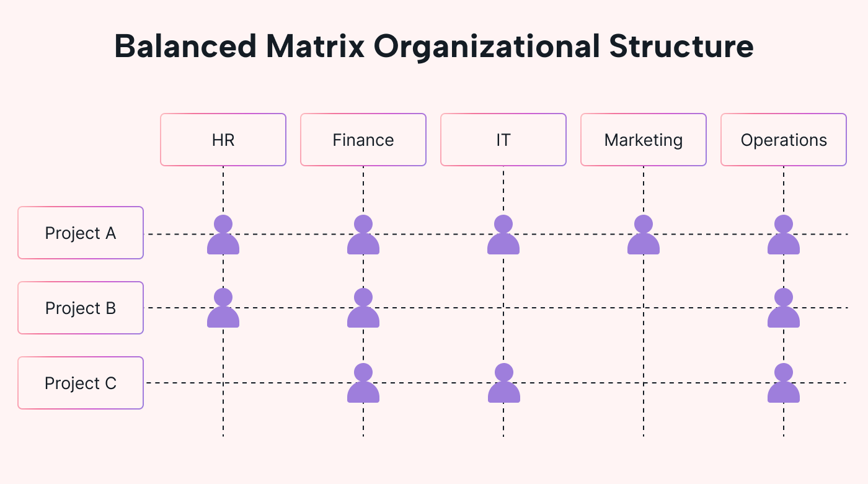Screen dimensions: 868x484
Task: Select the Project B Operations person icon
Action: (784, 308)
